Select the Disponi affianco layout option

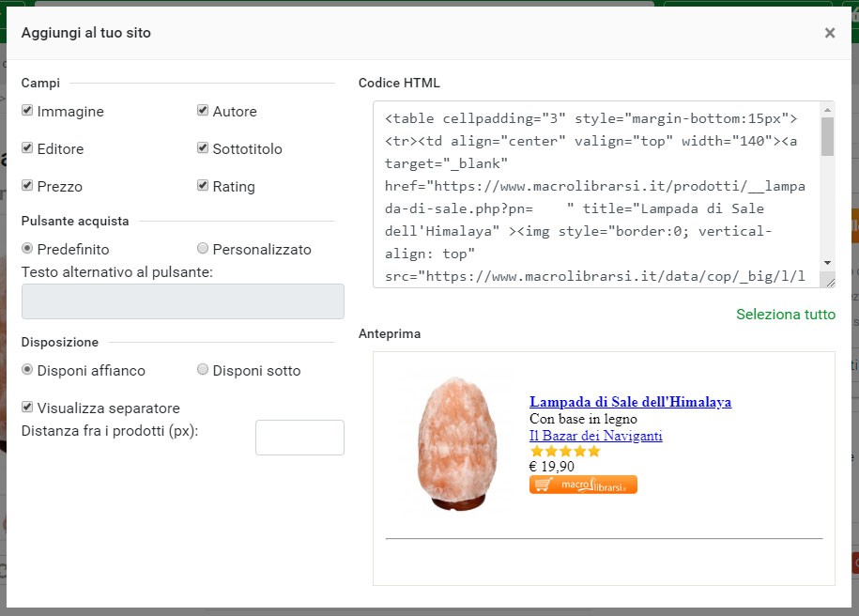27,370
